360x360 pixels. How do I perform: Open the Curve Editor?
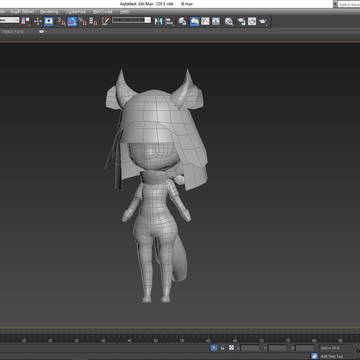pos(205,21)
